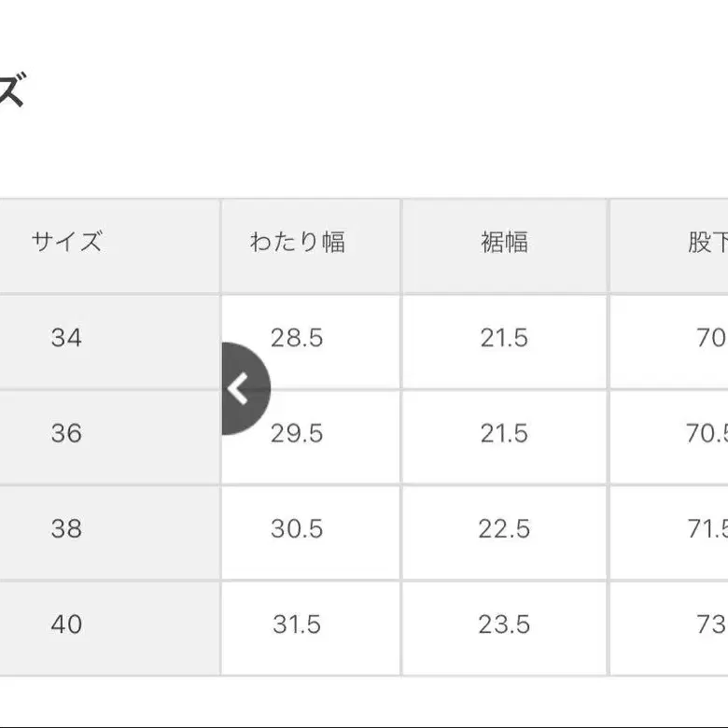Click size 34 row label

point(66,338)
